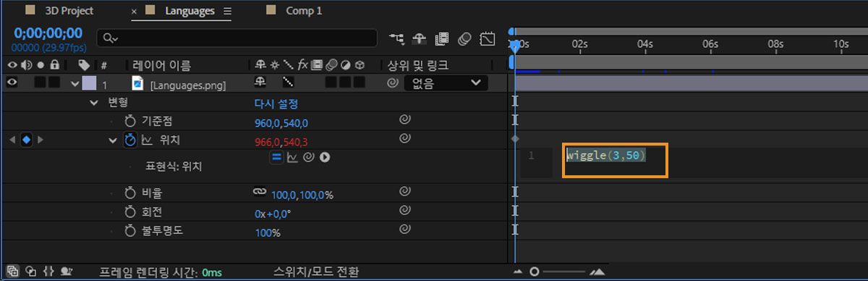Click the label tag column header
Image resolution: width=868 pixels, height=281 pixels.
(x=84, y=65)
